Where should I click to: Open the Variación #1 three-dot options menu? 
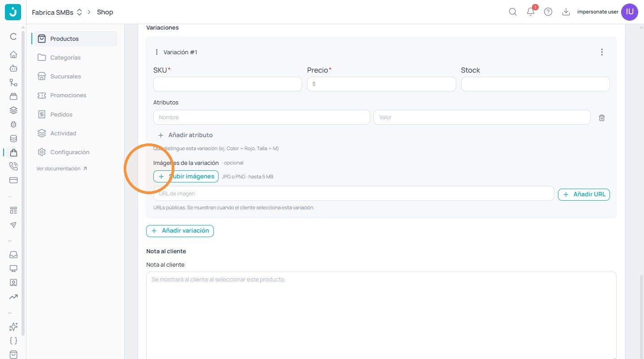[602, 52]
